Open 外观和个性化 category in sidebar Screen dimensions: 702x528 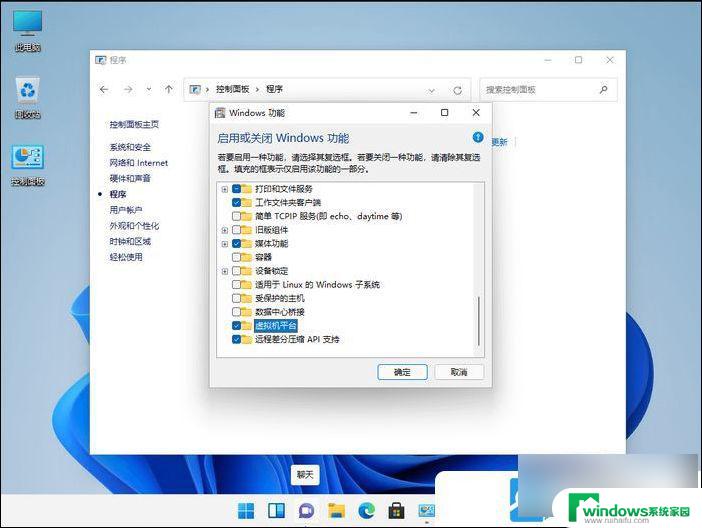click(134, 226)
